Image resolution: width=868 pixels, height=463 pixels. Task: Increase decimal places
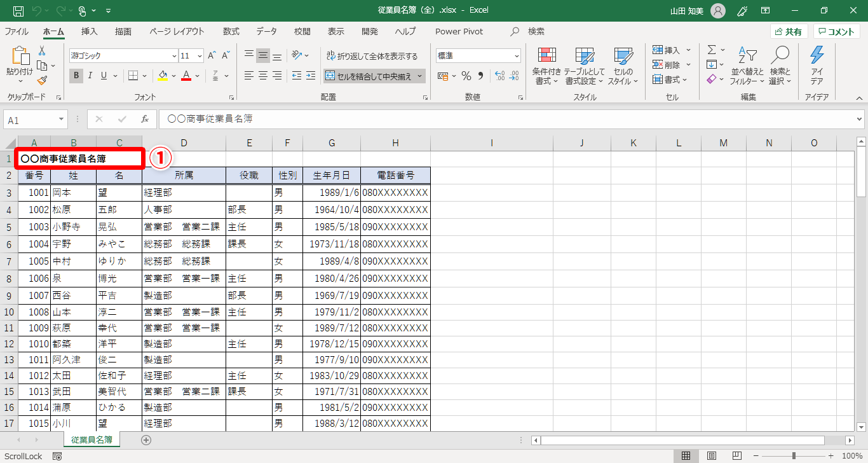[x=499, y=76]
